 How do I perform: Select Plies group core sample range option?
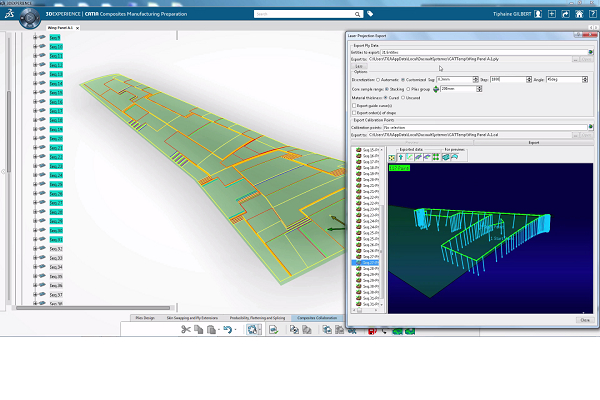pyautogui.click(x=408, y=89)
